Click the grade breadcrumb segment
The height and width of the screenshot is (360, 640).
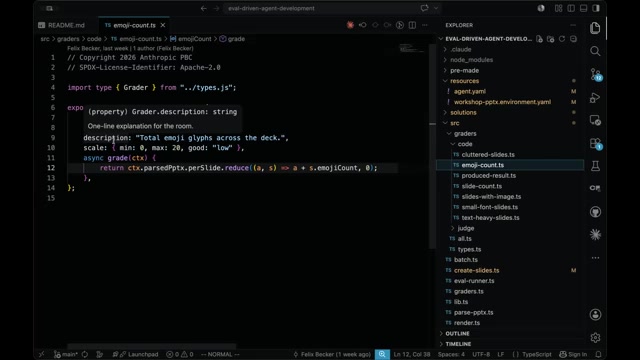tap(236, 39)
